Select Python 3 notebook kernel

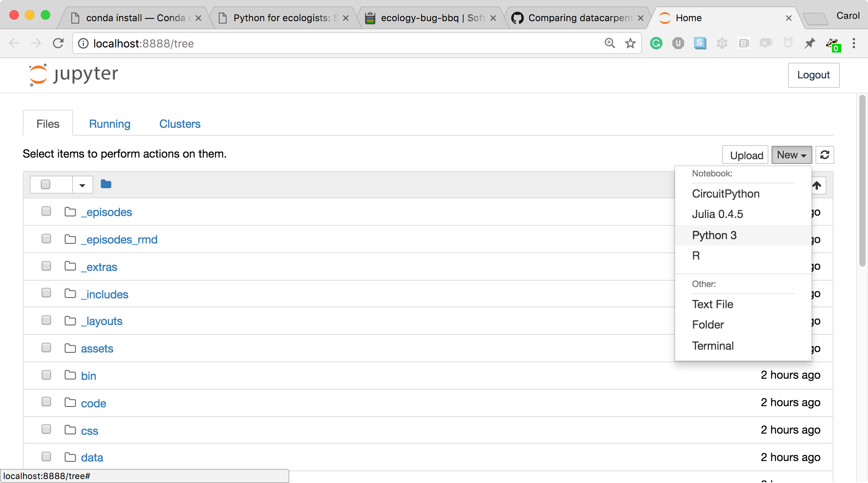[x=715, y=235]
